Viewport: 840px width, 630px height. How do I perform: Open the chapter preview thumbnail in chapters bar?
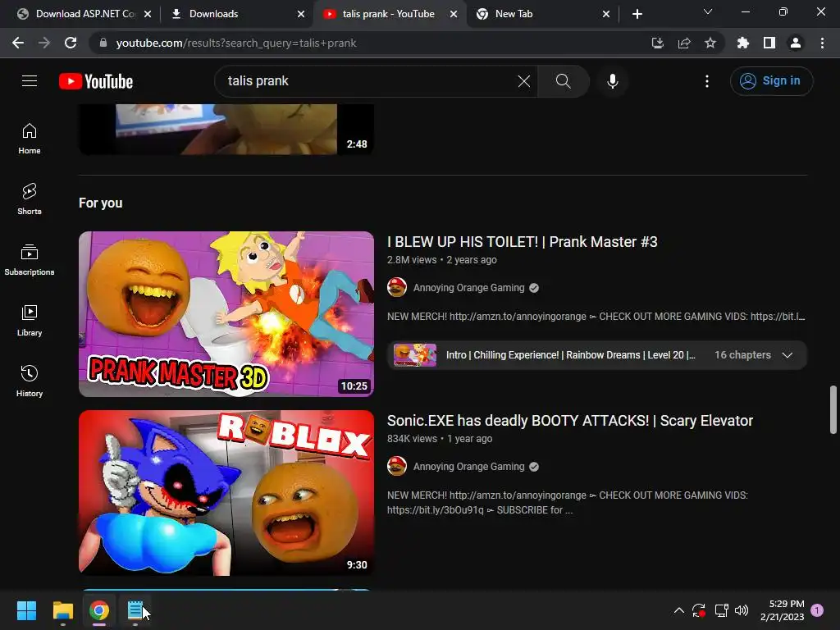coord(415,355)
